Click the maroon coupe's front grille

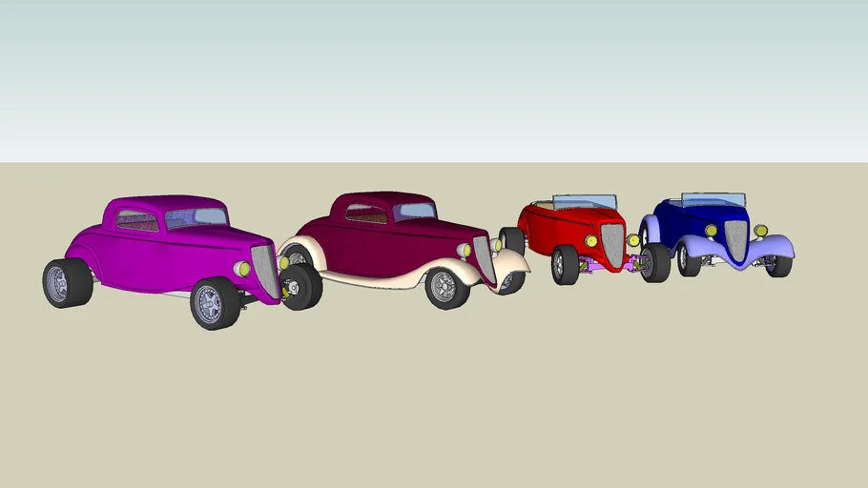click(484, 259)
